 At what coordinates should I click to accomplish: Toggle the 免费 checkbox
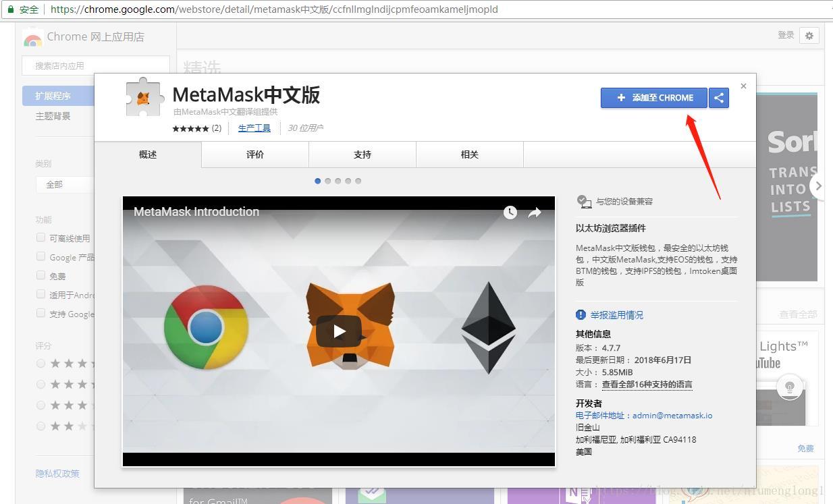(41, 275)
